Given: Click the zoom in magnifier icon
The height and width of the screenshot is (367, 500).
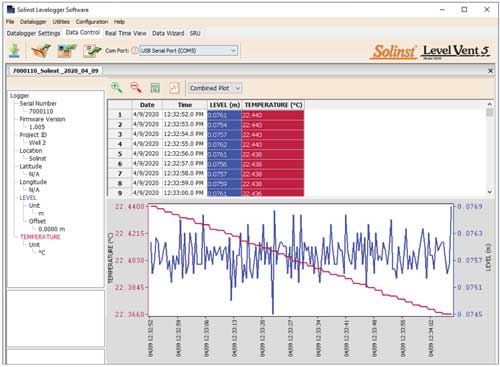Looking at the screenshot, I should 117,88.
